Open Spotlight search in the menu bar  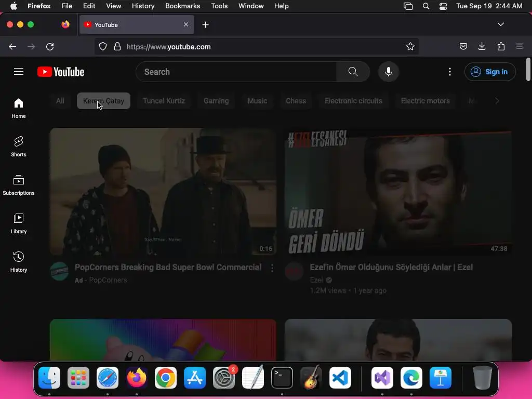(x=426, y=6)
